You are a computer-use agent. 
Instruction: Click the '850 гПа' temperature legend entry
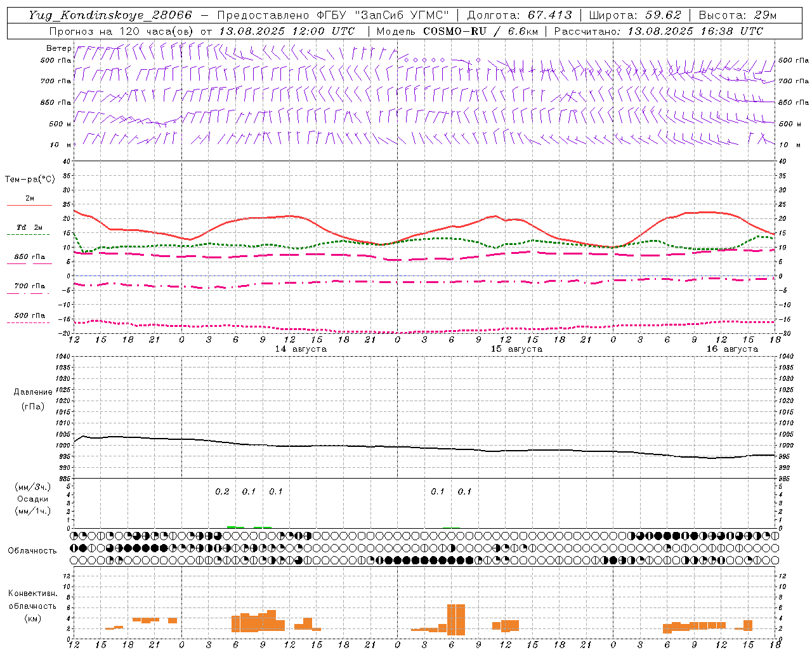[29, 257]
